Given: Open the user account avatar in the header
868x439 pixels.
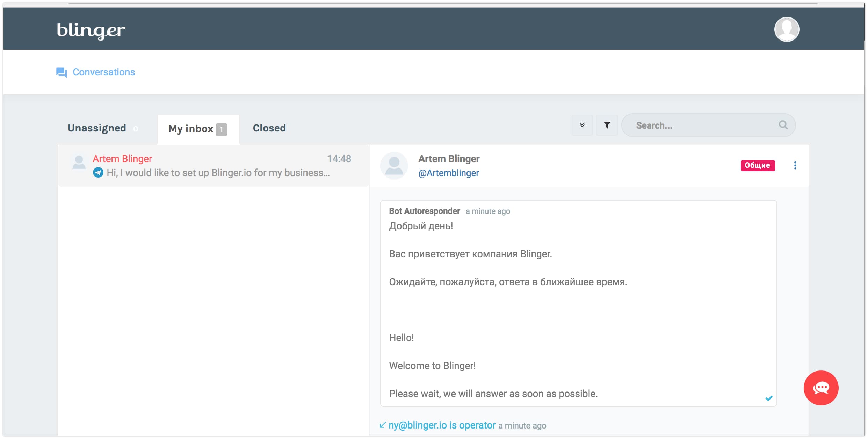Looking at the screenshot, I should click(x=787, y=29).
